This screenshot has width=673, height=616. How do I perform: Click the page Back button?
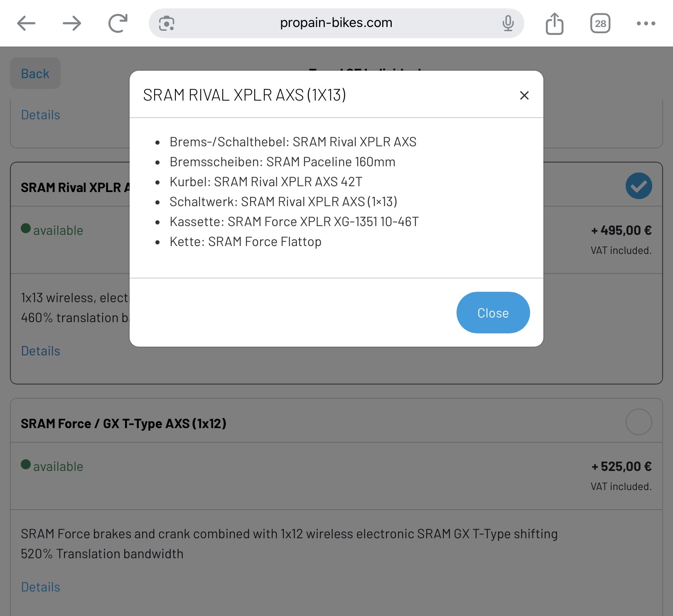(x=35, y=74)
